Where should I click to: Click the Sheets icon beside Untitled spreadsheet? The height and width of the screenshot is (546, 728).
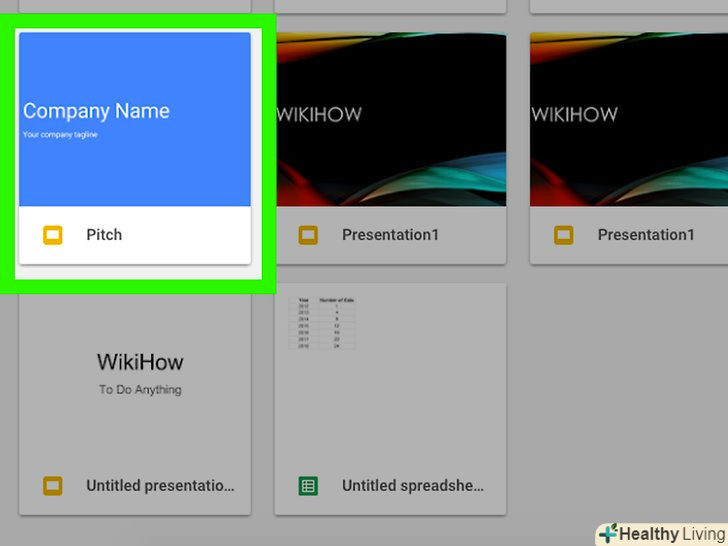tap(308, 486)
